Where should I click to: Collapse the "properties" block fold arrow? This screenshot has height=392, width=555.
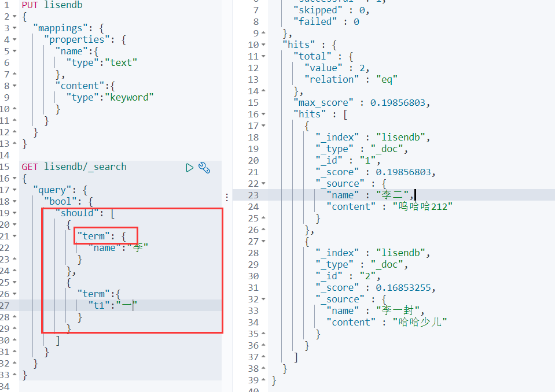coord(14,39)
